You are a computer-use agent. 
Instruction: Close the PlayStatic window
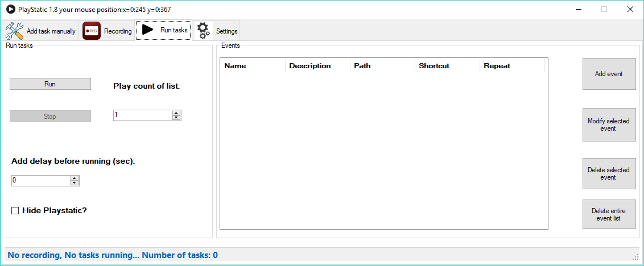coord(630,9)
